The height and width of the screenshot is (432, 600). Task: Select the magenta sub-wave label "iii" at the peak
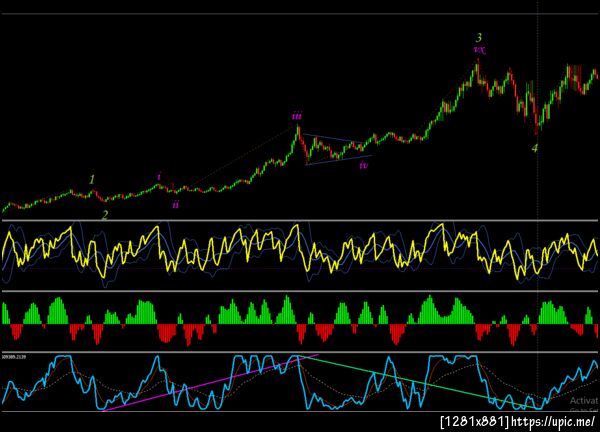pyautogui.click(x=297, y=116)
